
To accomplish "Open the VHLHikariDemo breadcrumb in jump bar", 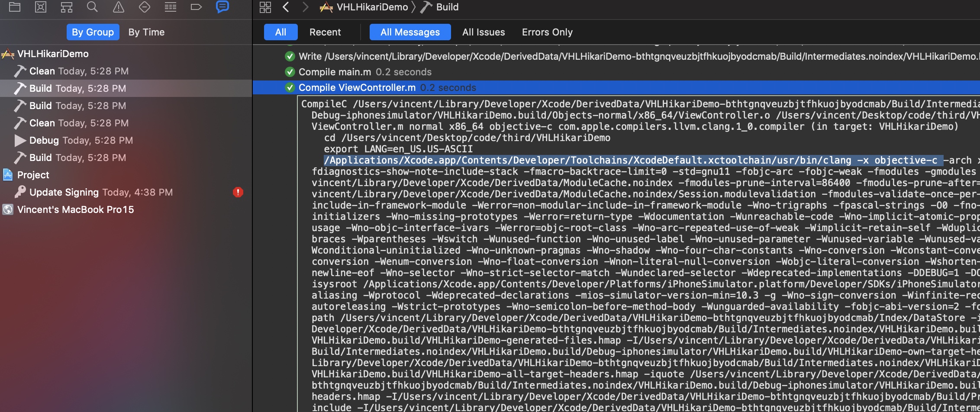I will pyautogui.click(x=371, y=7).
